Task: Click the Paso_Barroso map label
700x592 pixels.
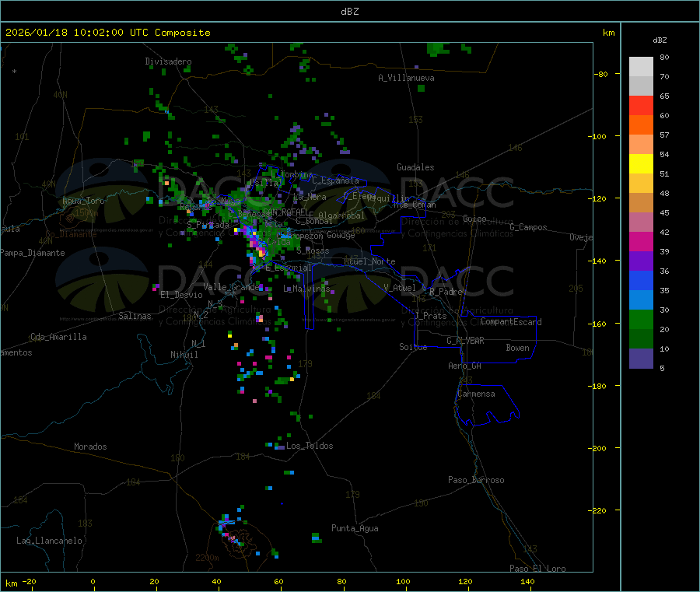Action: pos(476,480)
